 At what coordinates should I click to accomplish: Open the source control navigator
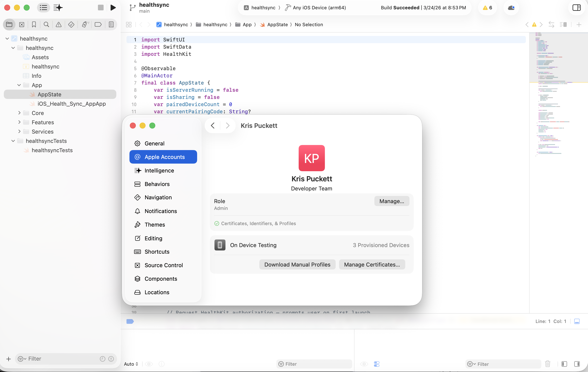[x=22, y=24]
